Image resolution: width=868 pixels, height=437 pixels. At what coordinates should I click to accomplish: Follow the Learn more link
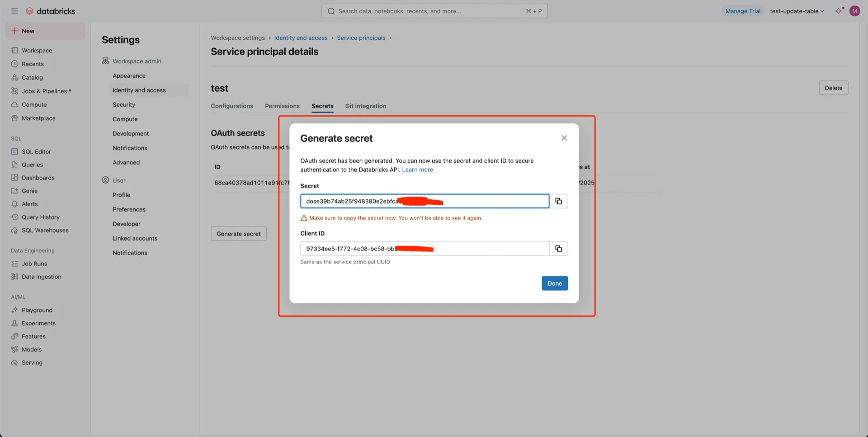pyautogui.click(x=417, y=169)
